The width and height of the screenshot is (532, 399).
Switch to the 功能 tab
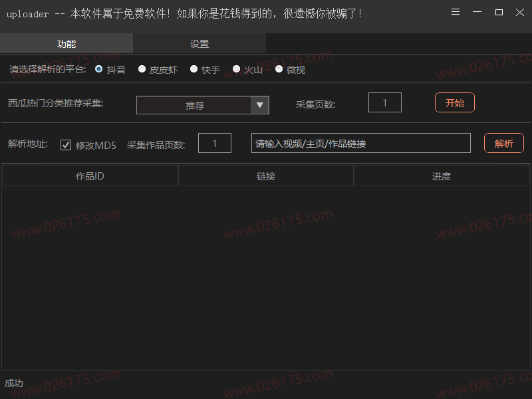point(66,43)
